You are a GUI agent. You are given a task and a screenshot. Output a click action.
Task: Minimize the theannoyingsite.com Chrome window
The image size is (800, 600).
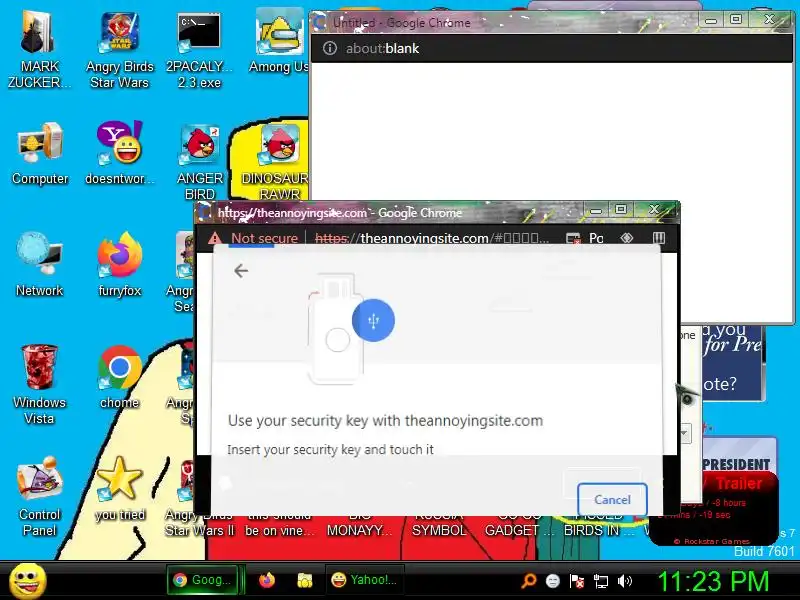[x=595, y=210]
